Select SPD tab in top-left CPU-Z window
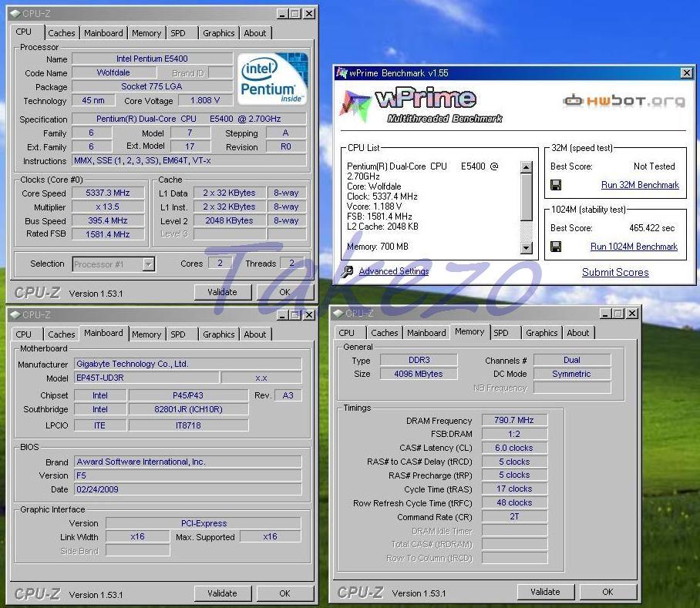700x608 pixels. (178, 33)
